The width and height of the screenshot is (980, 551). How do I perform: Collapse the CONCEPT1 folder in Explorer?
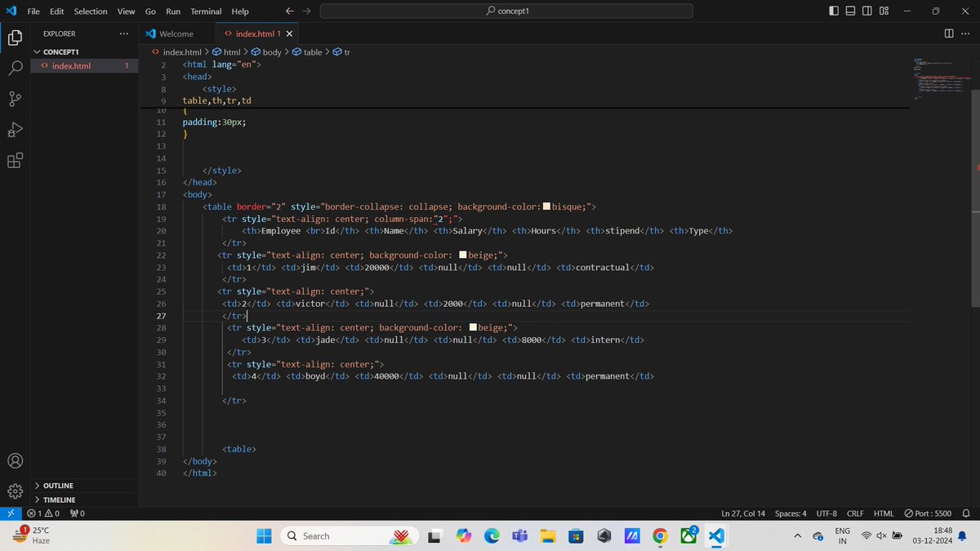pos(61,51)
